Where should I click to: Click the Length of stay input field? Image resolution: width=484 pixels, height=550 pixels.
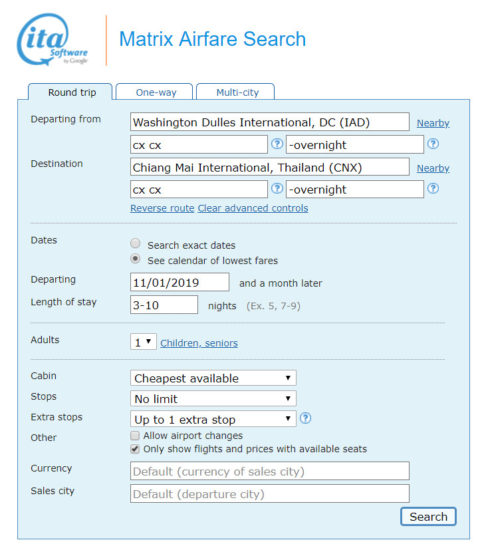pyautogui.click(x=164, y=304)
